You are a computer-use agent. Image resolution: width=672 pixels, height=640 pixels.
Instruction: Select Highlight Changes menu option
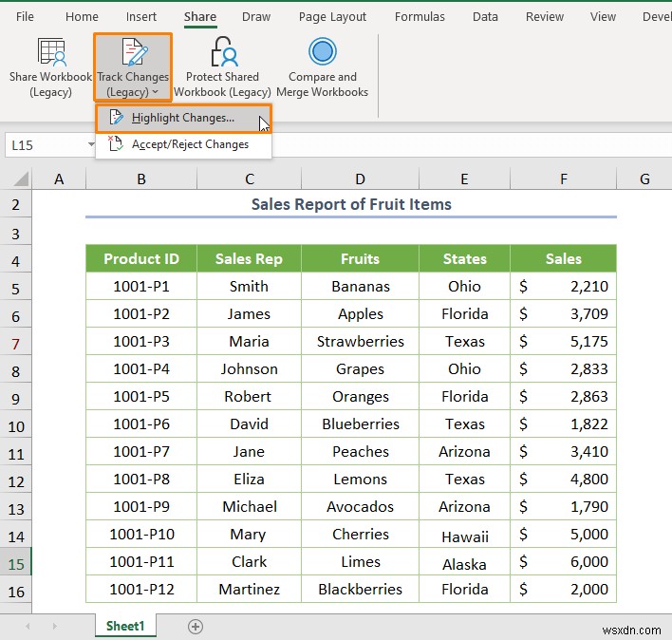point(183,118)
